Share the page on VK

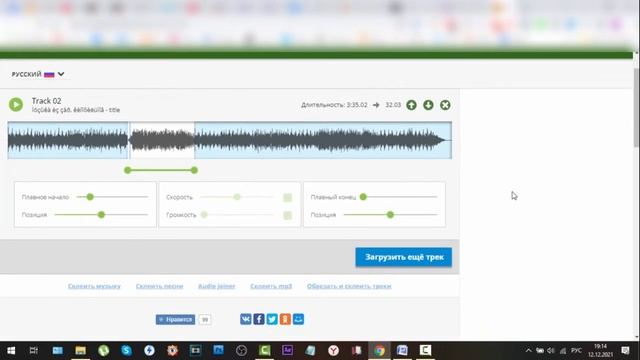click(x=246, y=319)
